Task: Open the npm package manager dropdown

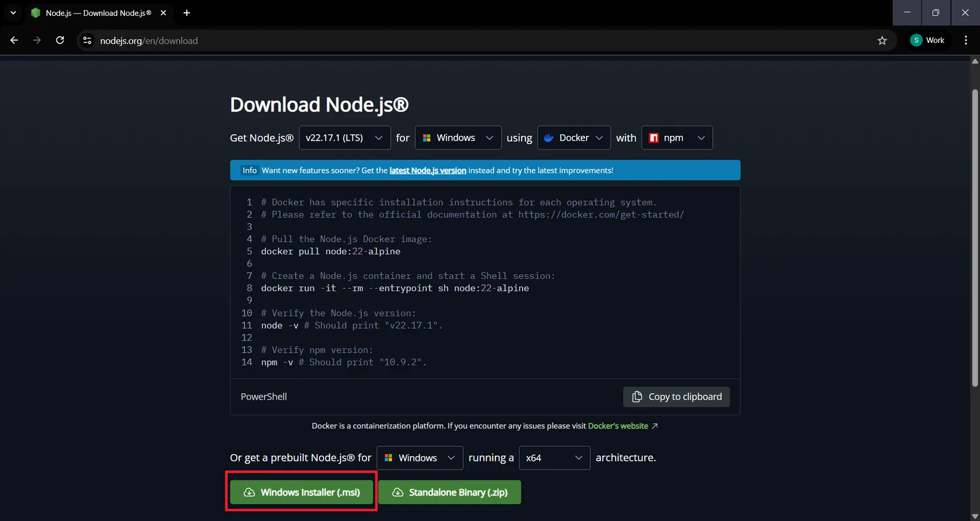Action: (x=677, y=138)
